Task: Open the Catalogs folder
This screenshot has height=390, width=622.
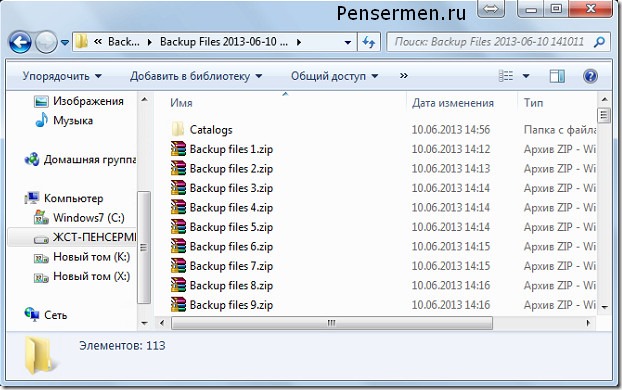Action: click(x=211, y=130)
